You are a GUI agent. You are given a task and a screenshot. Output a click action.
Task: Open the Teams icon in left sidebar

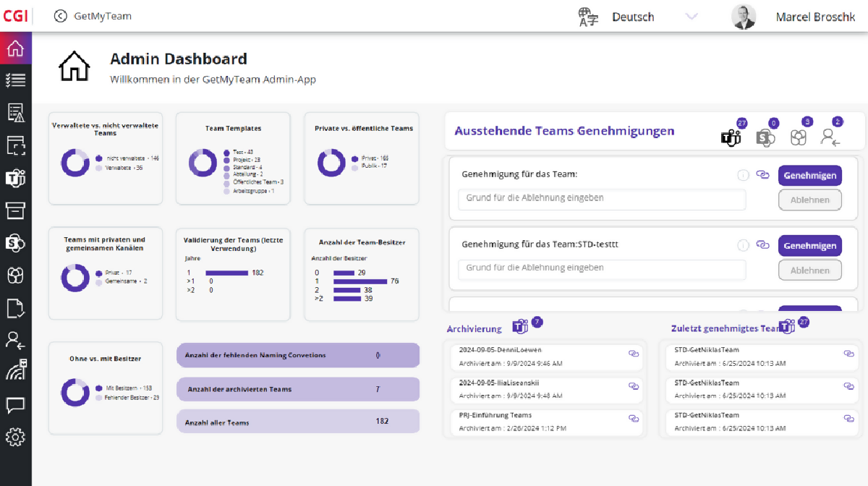(15, 178)
